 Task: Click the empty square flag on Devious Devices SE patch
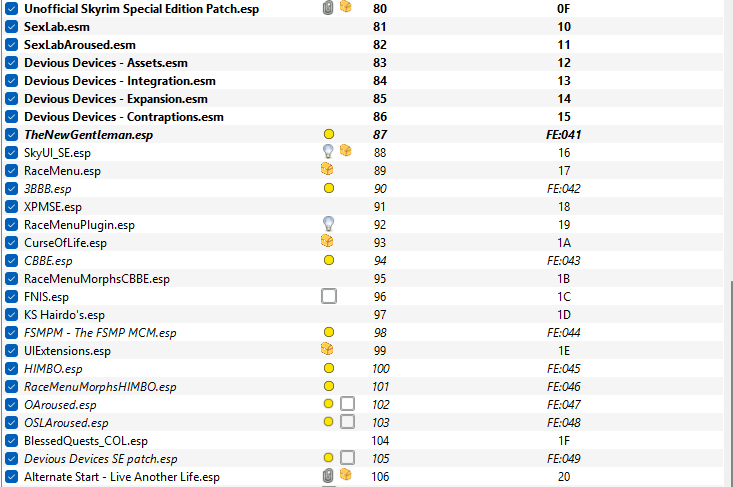point(347,458)
